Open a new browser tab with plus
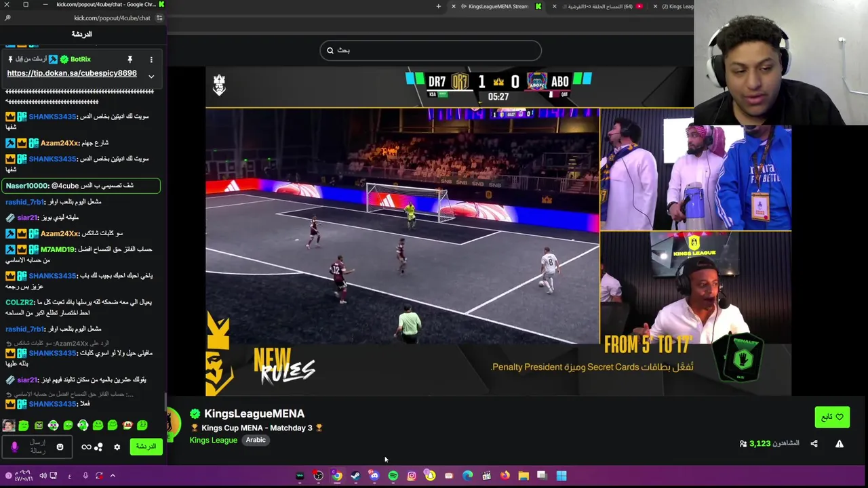 (438, 7)
